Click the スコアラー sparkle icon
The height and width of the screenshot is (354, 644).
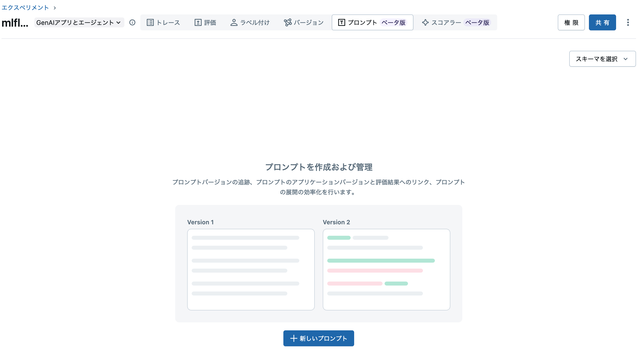[x=425, y=22]
